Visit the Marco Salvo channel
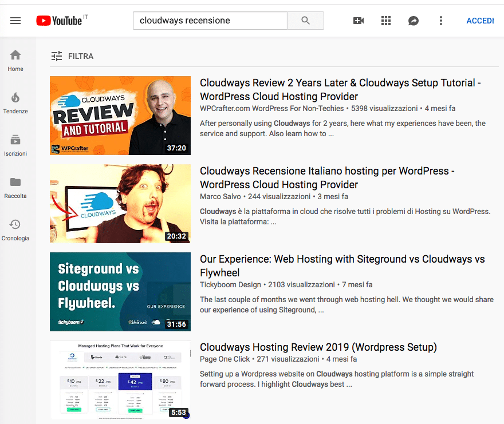The width and height of the screenshot is (504, 424). click(220, 197)
